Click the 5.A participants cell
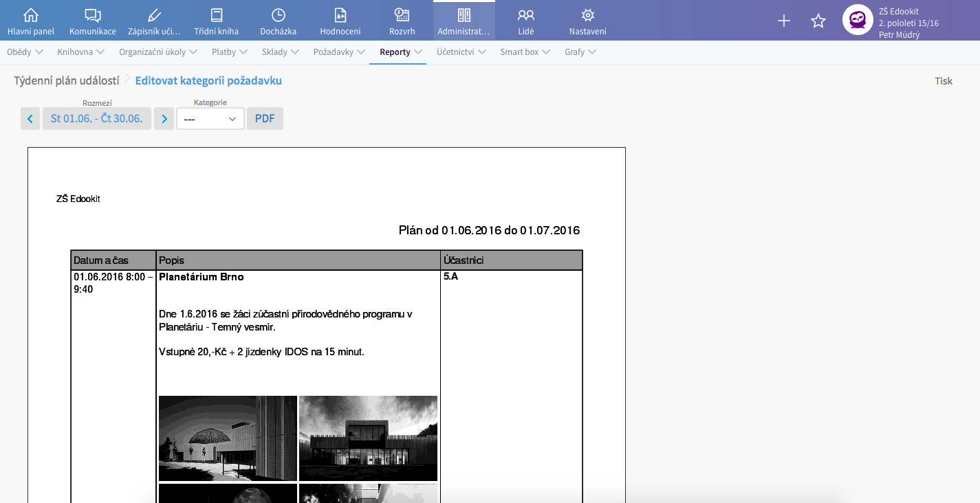The width and height of the screenshot is (980, 503). click(450, 276)
